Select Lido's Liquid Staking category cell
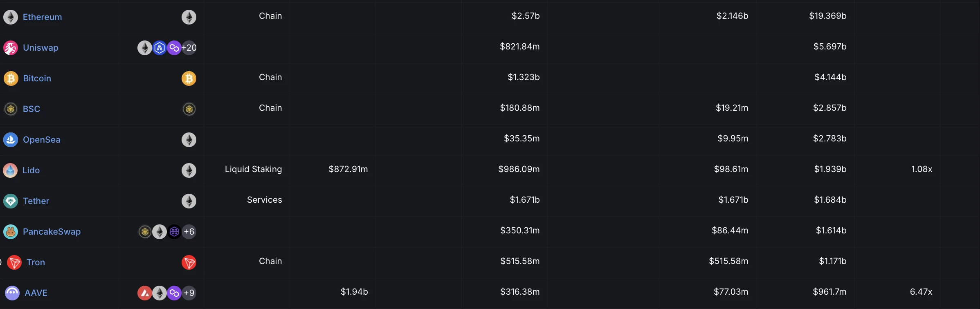Viewport: 980px width, 309px height. [253, 169]
